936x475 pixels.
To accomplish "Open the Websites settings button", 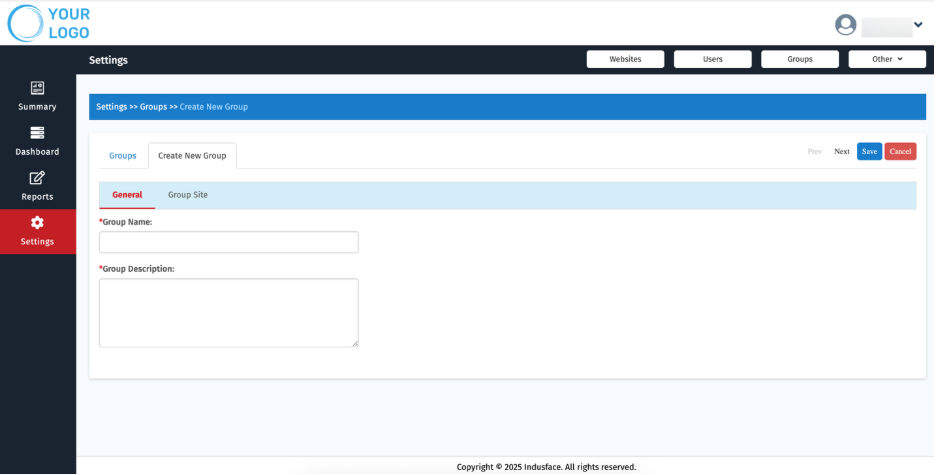I will tap(625, 59).
